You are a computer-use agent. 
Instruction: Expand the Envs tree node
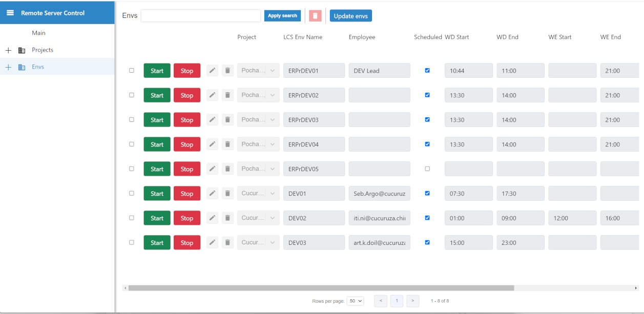pos(8,67)
